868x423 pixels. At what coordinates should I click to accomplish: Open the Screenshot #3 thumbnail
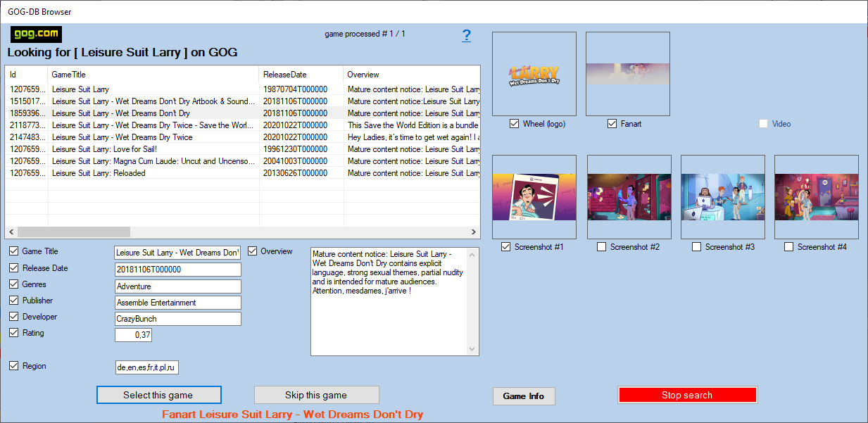coord(722,196)
